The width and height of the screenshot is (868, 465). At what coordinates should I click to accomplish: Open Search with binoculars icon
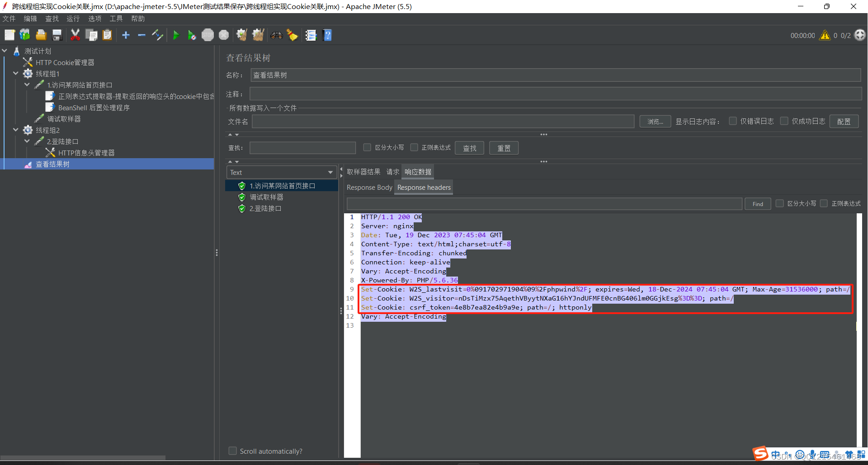tap(277, 35)
